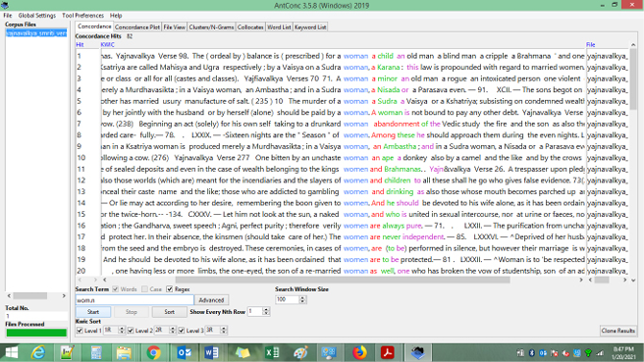Adjust the Level 1 sort position spinner
644x362 pixels.
121,330
